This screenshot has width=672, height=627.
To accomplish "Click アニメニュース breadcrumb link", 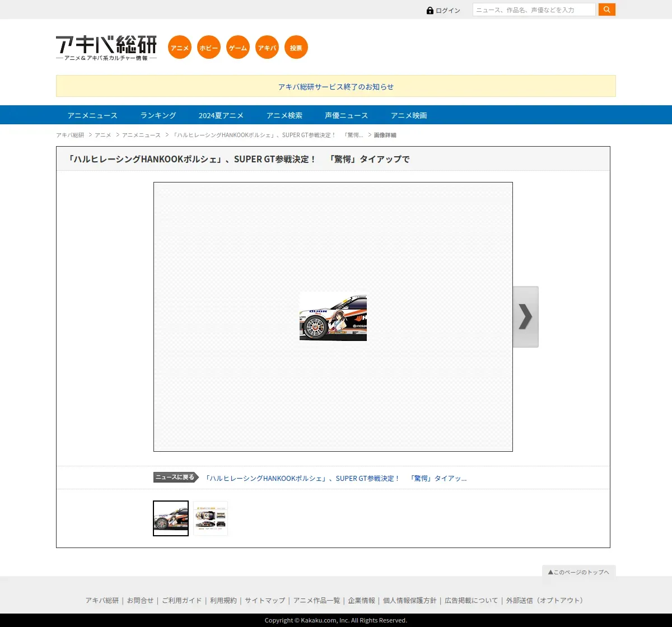I will point(141,135).
